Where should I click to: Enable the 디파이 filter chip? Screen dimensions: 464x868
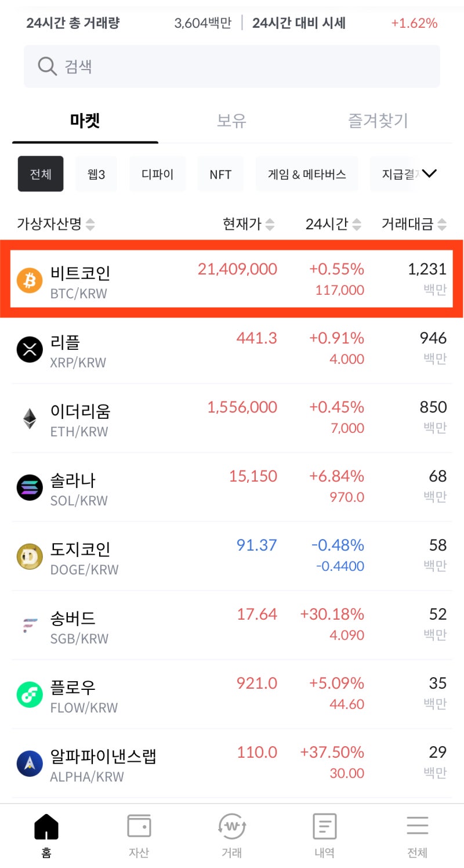point(157,173)
